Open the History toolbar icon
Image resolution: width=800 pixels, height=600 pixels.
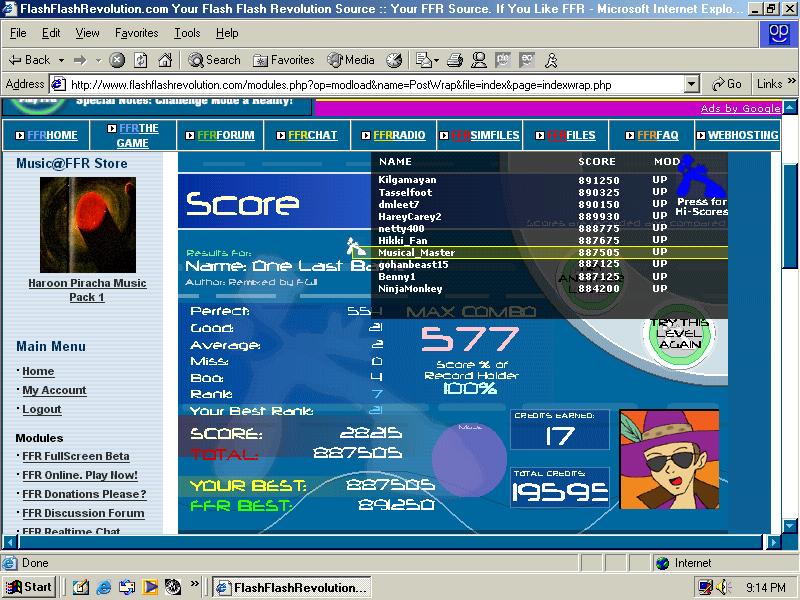(394, 60)
